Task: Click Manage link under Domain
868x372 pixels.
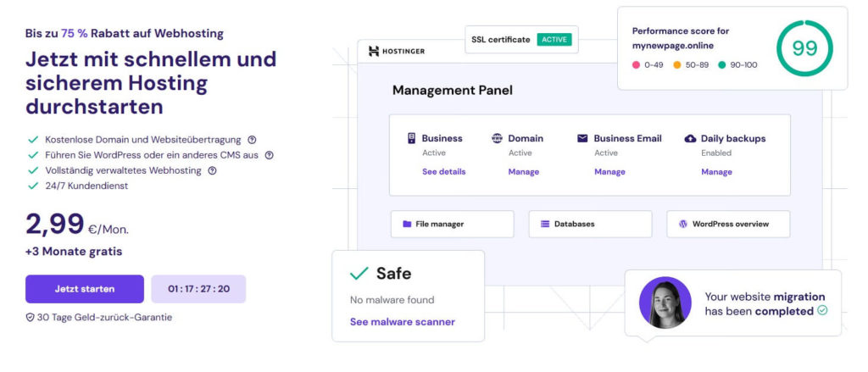Action: pos(523,172)
